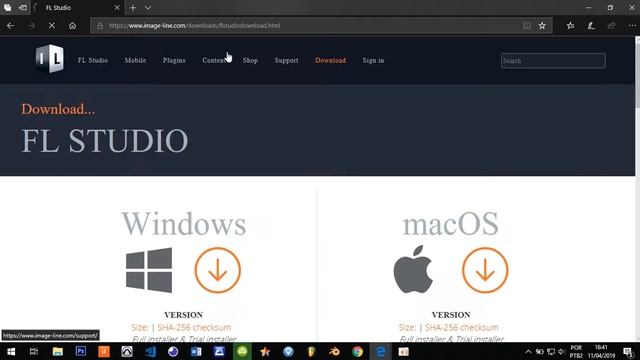640x360 pixels.
Task: Open the Windows Start menu
Action: (11, 351)
